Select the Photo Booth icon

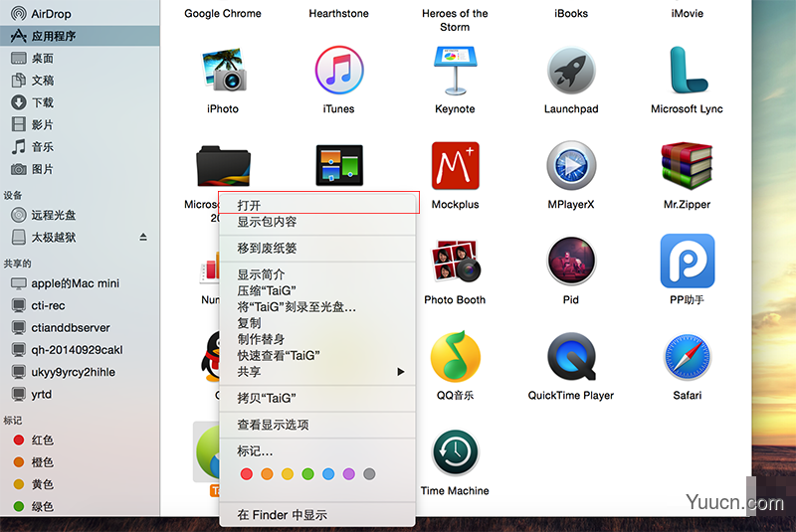455,261
